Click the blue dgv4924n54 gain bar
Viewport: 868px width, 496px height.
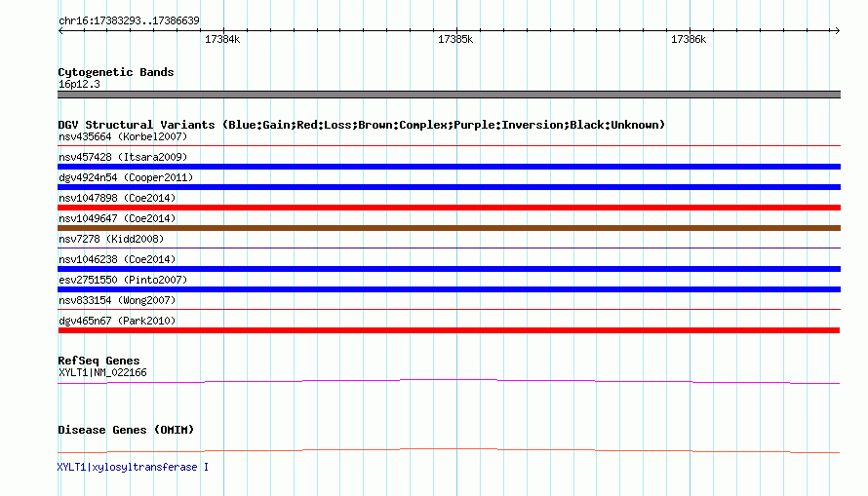[449, 187]
